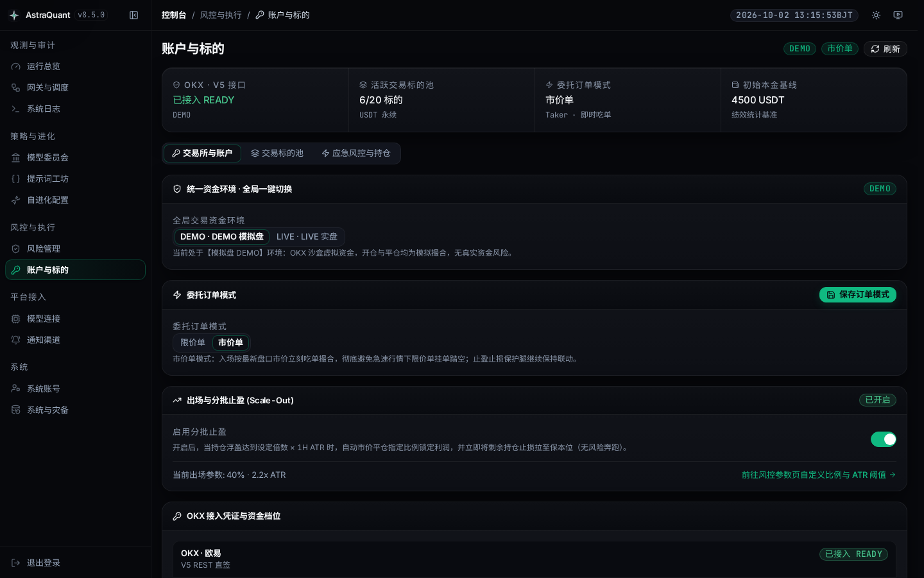Click 保存订单模式 button
Viewport: 924px width, 578px height.
click(858, 295)
